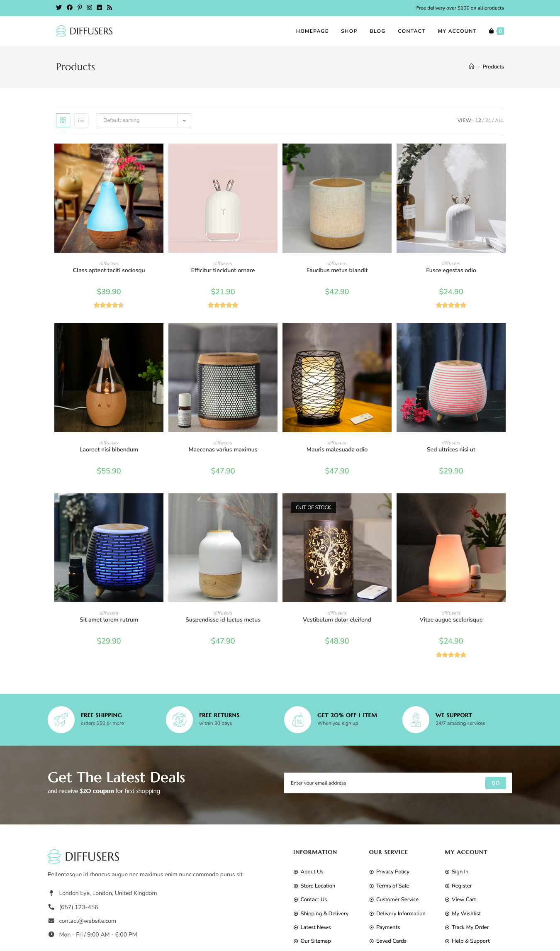Screen dimensions: 560x951
Task: Show ALL products in view
Action: [x=499, y=120]
